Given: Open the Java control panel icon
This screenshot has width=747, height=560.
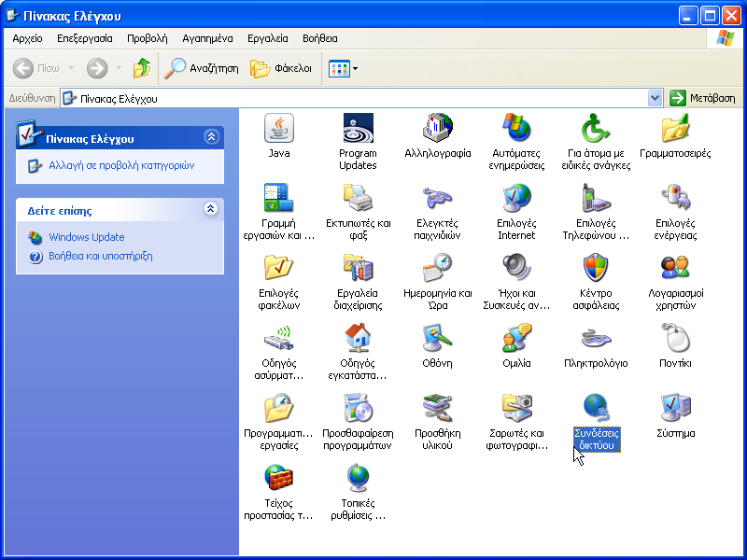Looking at the screenshot, I should pos(278,129).
